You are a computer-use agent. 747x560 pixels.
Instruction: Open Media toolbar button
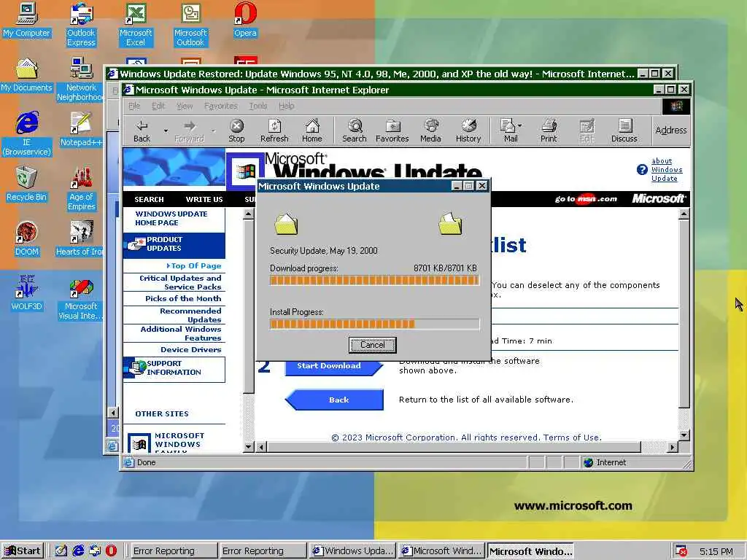coord(430,131)
